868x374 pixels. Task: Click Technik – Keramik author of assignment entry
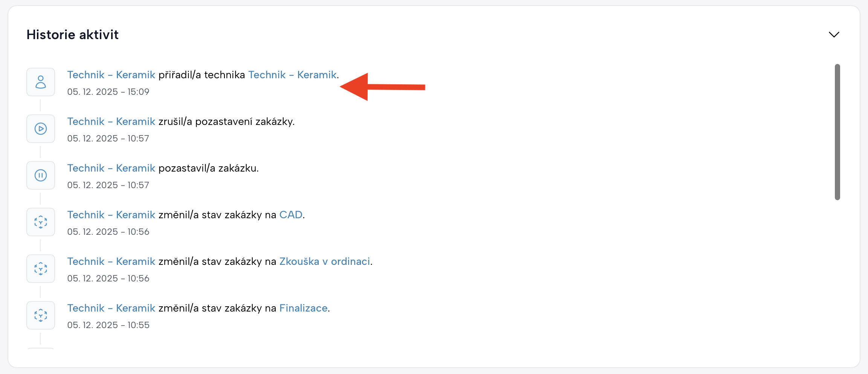point(111,75)
